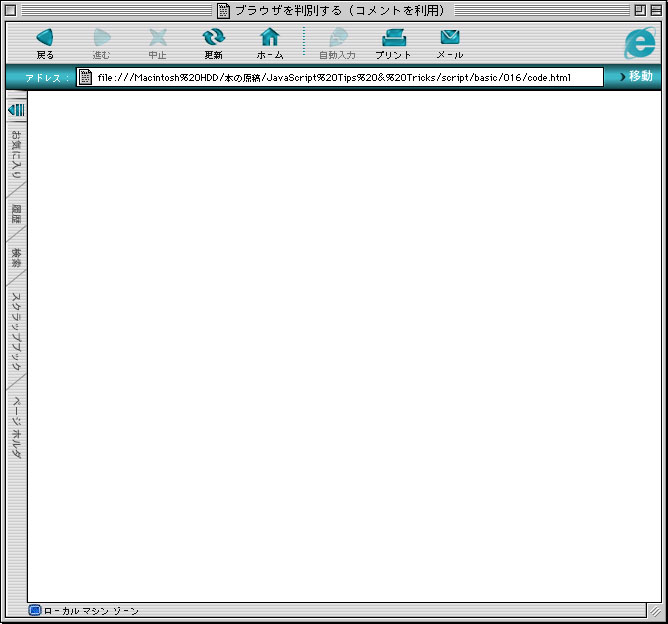This screenshot has width=668, height=624.
Task: Click the Forward (進む) arrow icon
Action: (101, 38)
